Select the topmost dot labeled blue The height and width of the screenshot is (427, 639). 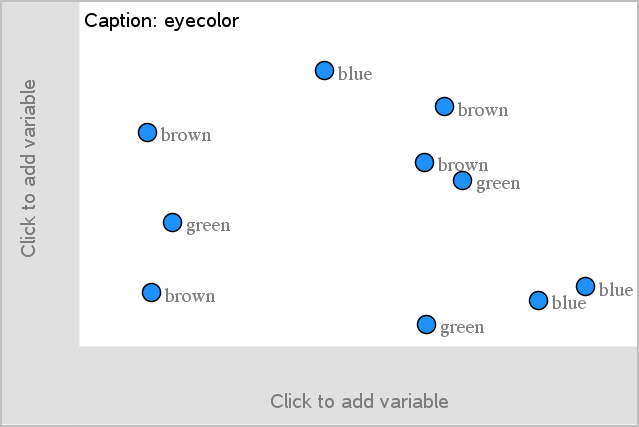324,70
